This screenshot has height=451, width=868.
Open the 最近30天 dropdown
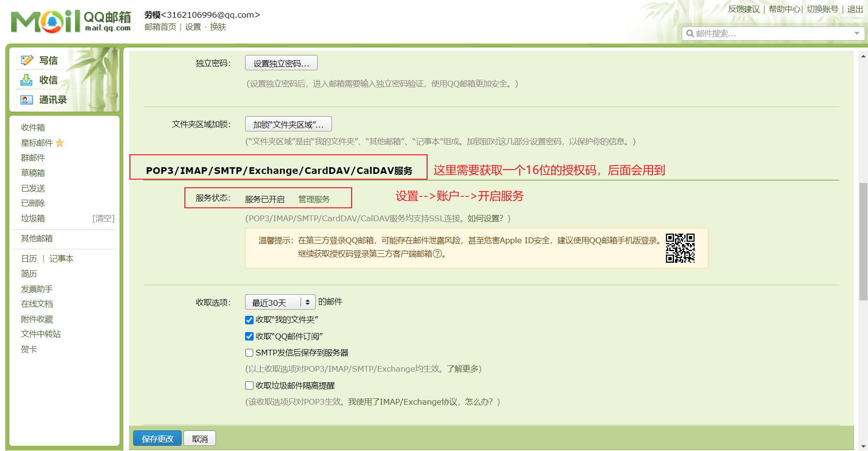point(280,302)
